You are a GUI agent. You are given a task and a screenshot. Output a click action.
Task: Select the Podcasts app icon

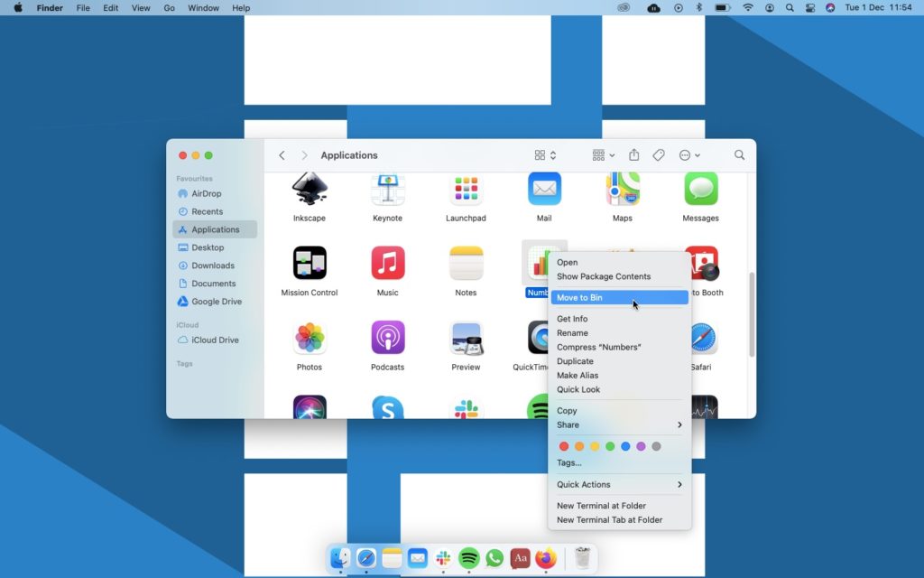387,339
